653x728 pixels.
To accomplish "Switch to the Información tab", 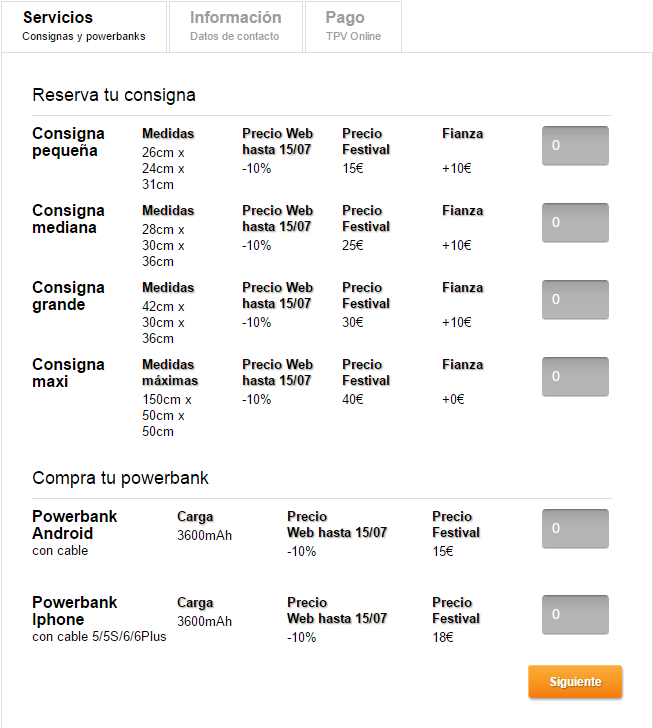I will tap(236, 26).
